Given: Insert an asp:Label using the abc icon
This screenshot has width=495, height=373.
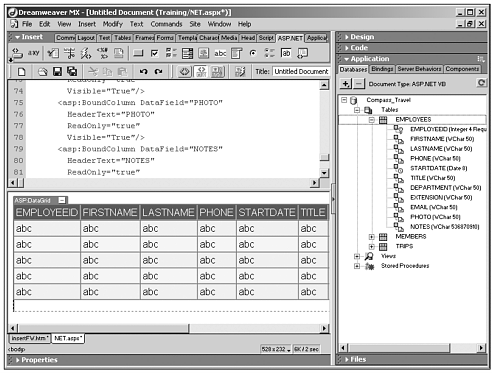Looking at the screenshot, I should click(x=220, y=53).
